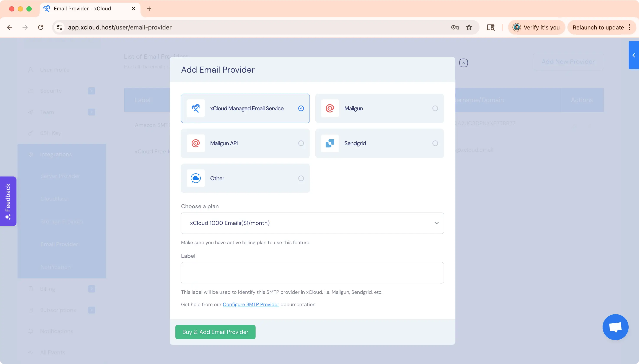Open the Choose a plan dropdown
Screen dimensions: 639x364
pyautogui.click(x=312, y=223)
